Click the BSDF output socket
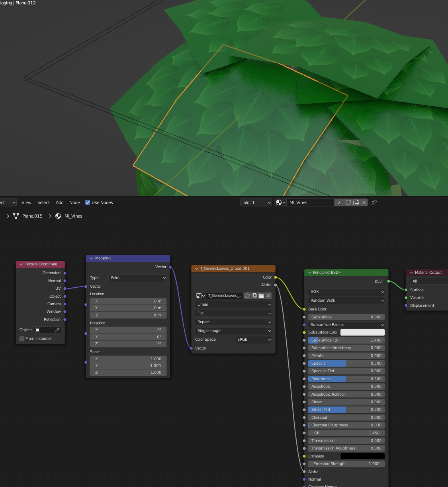The width and height of the screenshot is (448, 487). [389, 281]
